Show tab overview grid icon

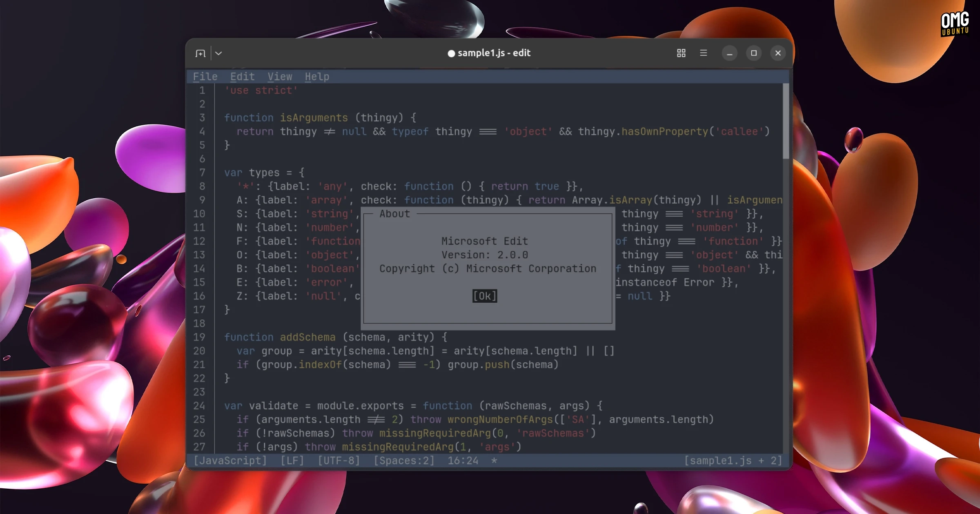click(x=681, y=53)
